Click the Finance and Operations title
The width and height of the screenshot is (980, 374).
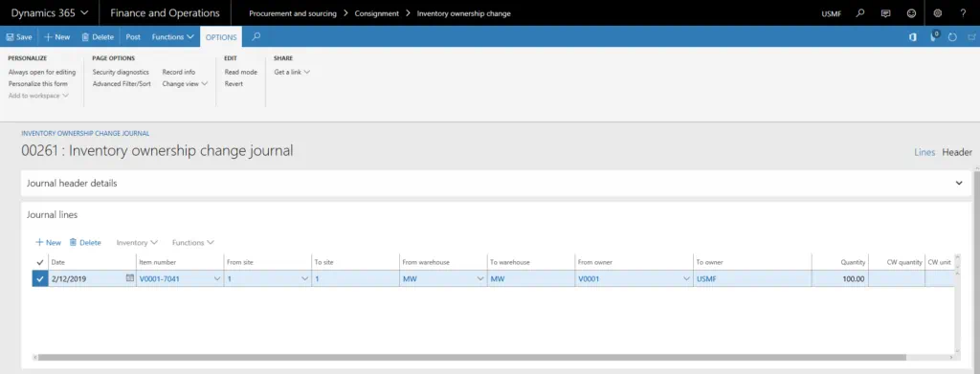click(x=165, y=12)
